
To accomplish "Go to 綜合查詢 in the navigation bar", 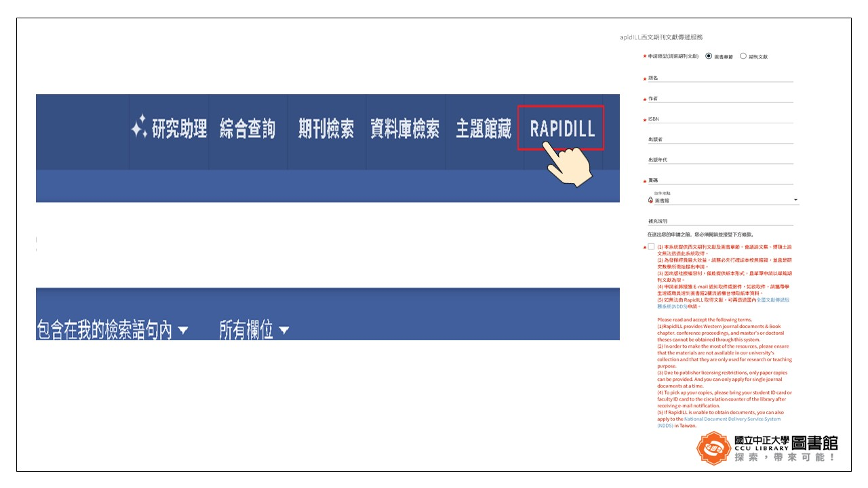I will click(248, 128).
